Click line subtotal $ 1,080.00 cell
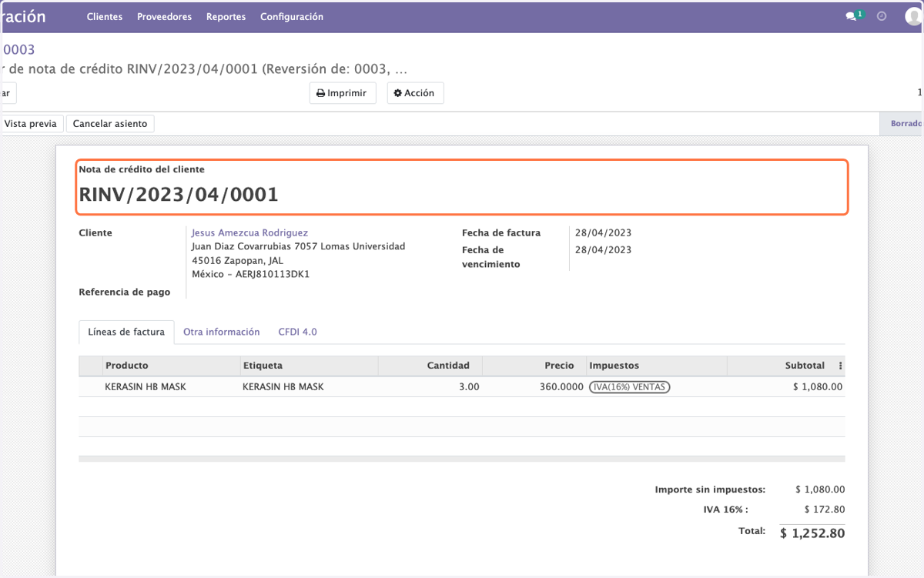Viewport: 924px width, 578px height. click(x=818, y=387)
